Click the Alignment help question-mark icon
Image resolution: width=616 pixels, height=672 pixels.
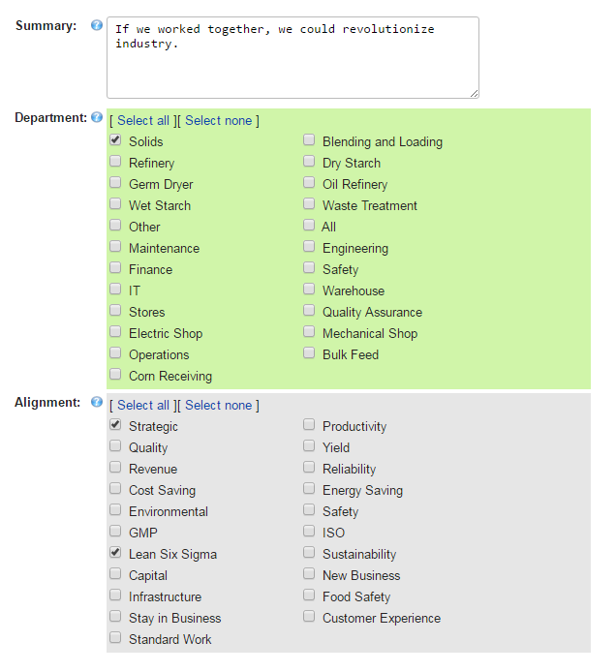(97, 402)
